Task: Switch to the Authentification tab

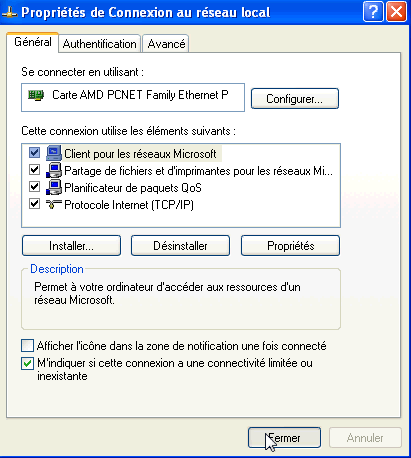Action: tap(99, 44)
